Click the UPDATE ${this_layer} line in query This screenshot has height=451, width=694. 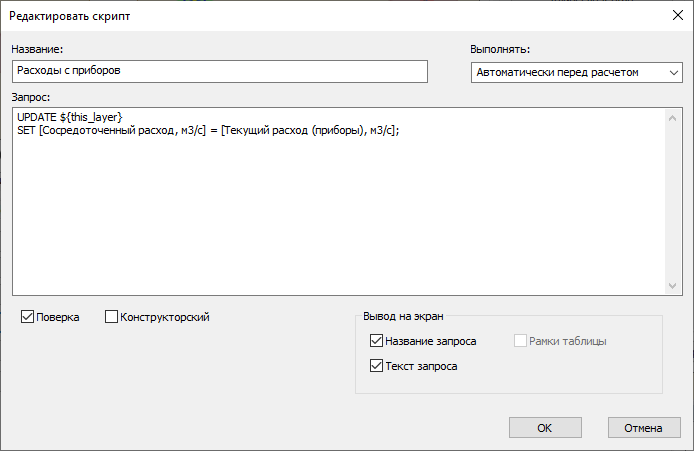tap(69, 117)
